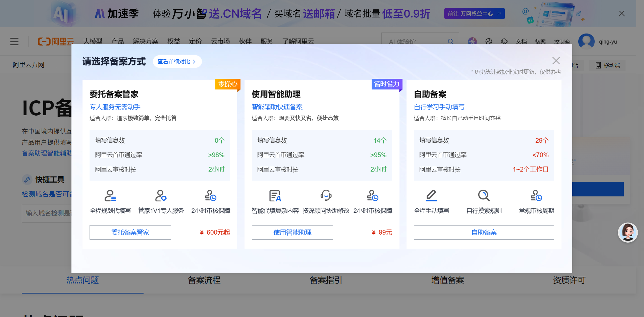The width and height of the screenshot is (644, 317).
Task: Click the 零操心 badge
Action: [228, 84]
